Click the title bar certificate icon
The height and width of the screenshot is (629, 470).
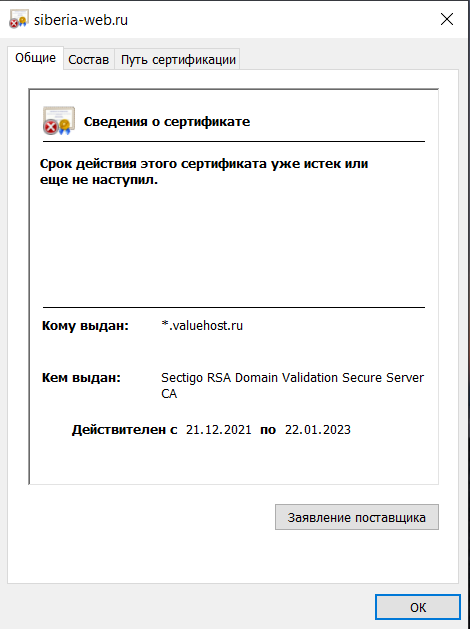pyautogui.click(x=19, y=19)
